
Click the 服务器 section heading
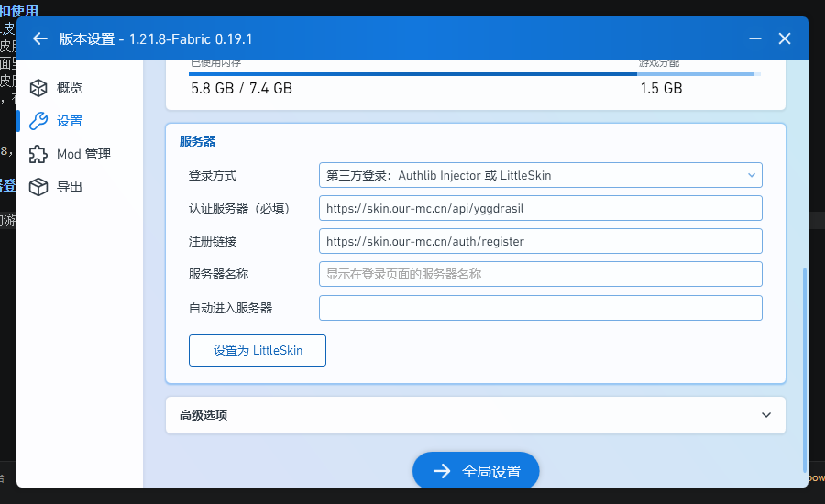[197, 141]
